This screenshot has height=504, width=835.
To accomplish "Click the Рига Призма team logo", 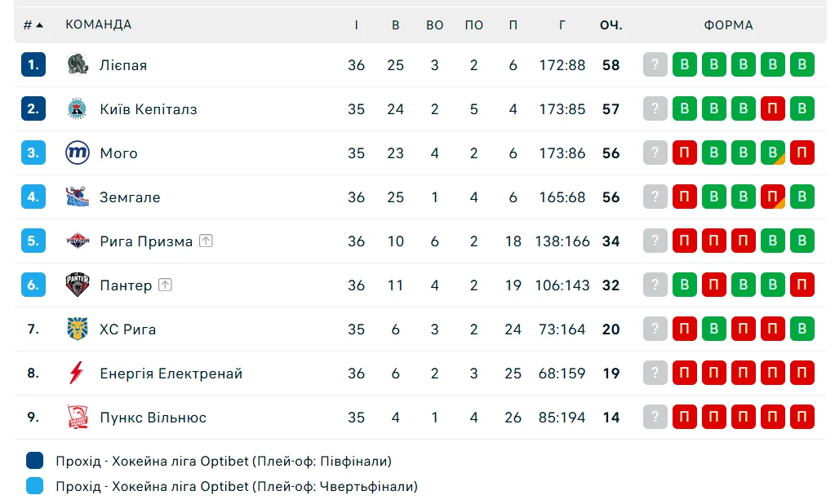I will [78, 241].
